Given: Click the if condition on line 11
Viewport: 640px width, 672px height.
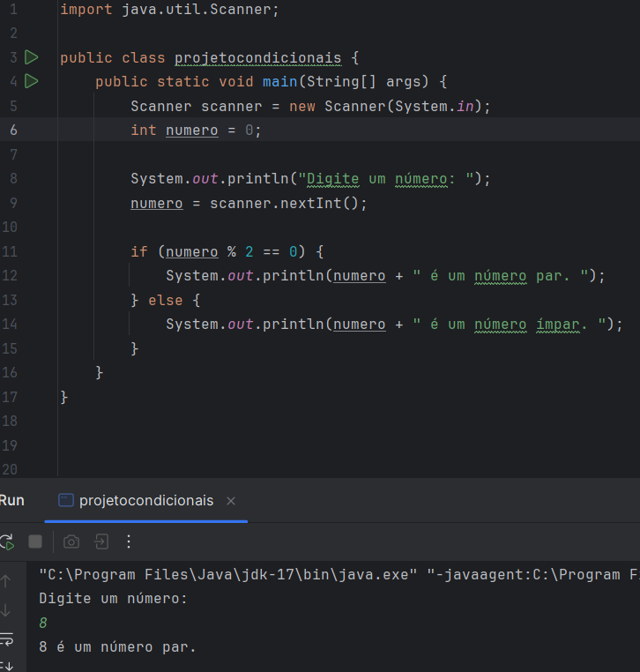Looking at the screenshot, I should click(x=231, y=251).
